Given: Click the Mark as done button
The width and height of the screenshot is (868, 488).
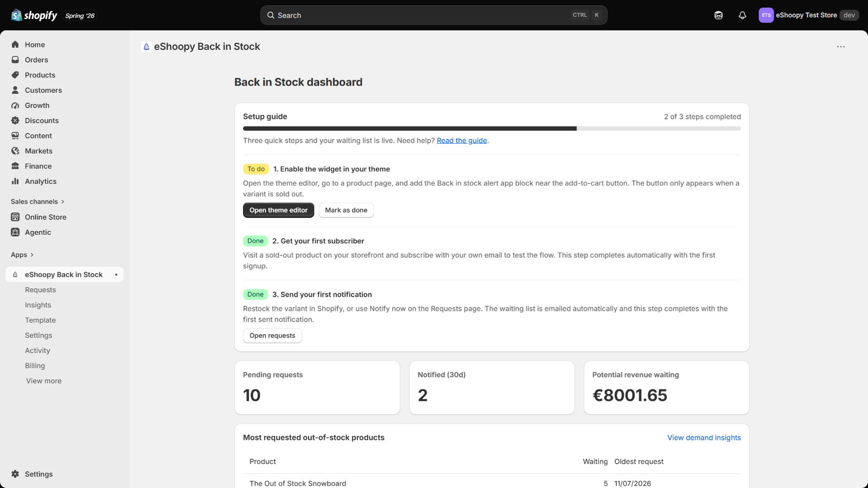Looking at the screenshot, I should click(x=346, y=210).
